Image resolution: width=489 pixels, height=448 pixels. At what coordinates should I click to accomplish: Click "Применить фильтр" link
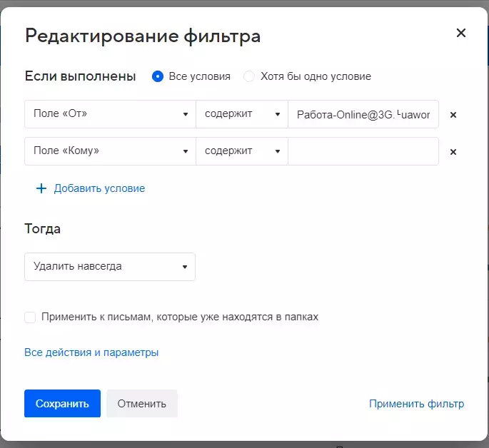(x=417, y=404)
